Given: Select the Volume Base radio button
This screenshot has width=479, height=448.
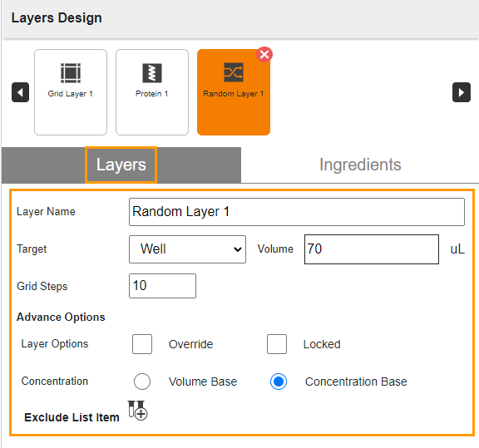Looking at the screenshot, I should coord(142,382).
